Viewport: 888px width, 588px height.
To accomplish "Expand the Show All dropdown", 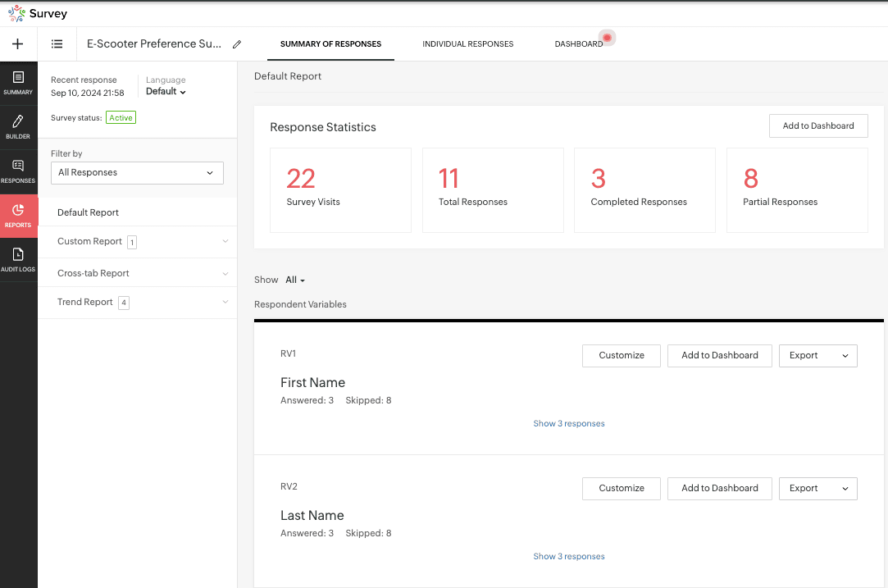I will click(295, 280).
